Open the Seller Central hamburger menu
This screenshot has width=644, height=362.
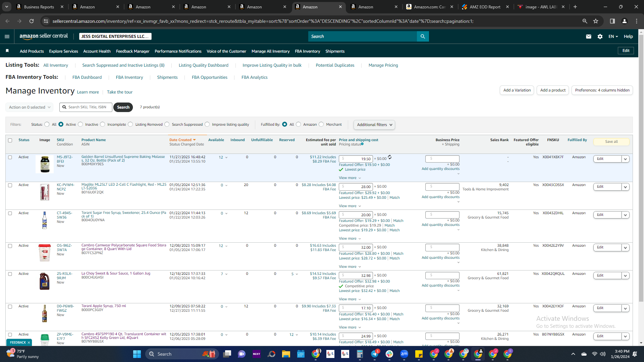(7, 37)
